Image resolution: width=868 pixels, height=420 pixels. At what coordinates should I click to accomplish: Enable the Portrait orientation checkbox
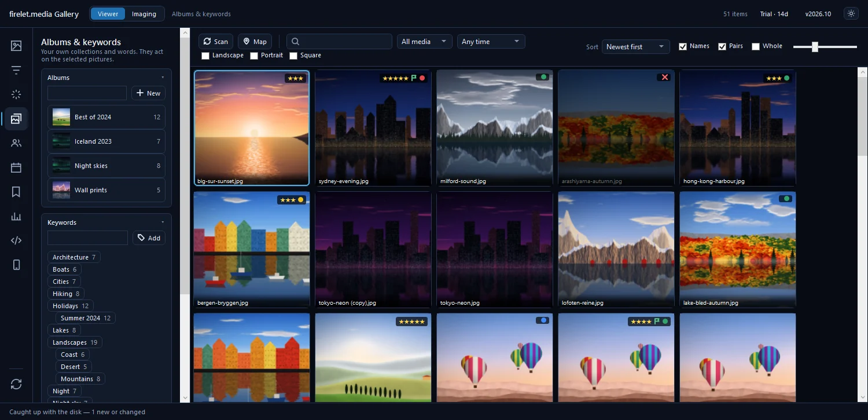(x=254, y=56)
